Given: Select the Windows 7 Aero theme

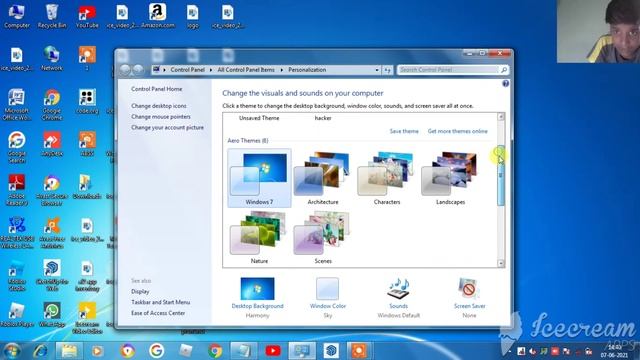Looking at the screenshot, I should [259, 178].
